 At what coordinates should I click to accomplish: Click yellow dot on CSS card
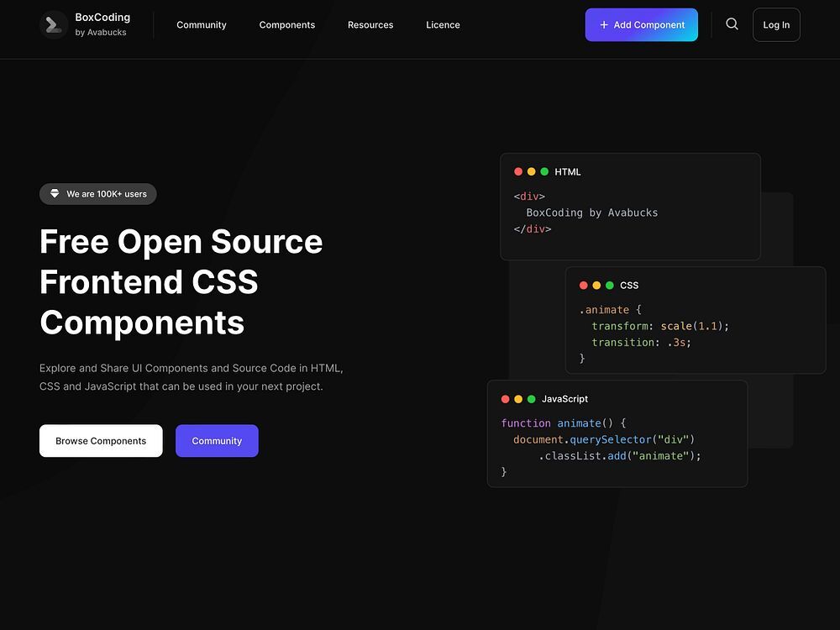[x=596, y=285]
